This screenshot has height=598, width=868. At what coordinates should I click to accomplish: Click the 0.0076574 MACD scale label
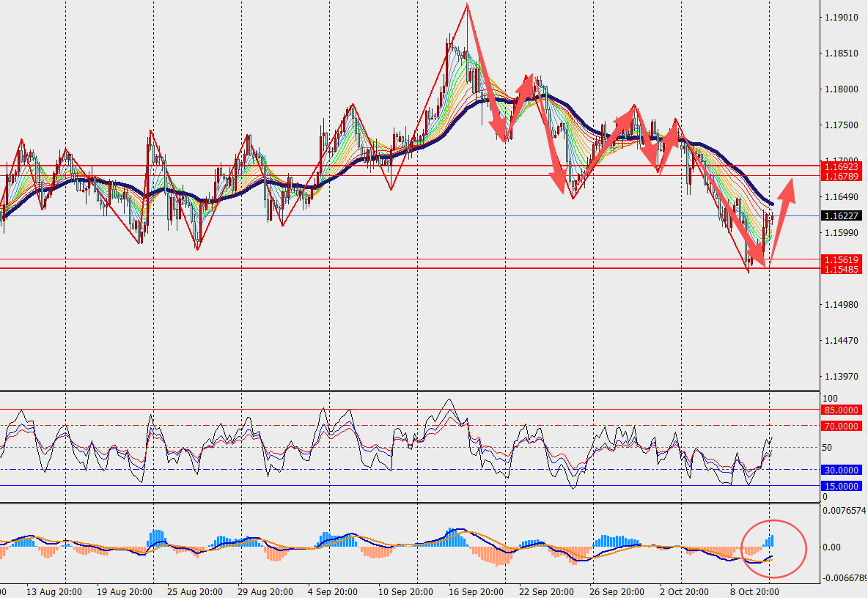pyautogui.click(x=844, y=510)
